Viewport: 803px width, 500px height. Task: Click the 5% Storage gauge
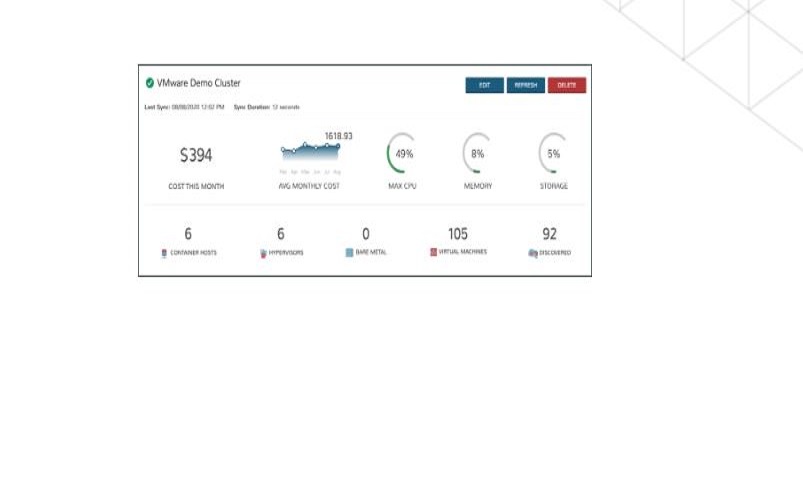point(554,153)
